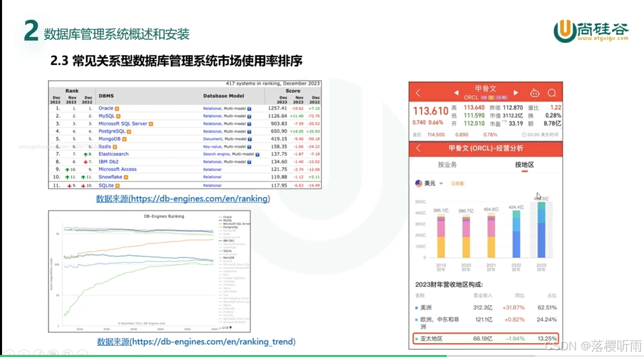Click the ranking_trend data source link
This screenshot has height=357, width=644.
pos(196,342)
